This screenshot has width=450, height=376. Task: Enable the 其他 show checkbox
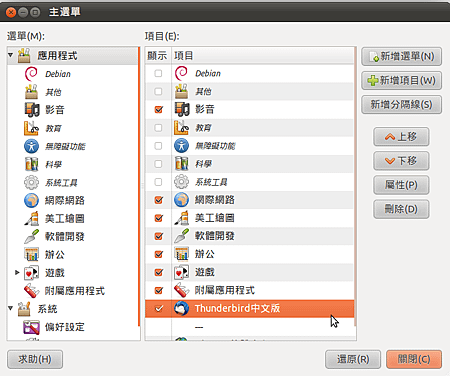coord(158,91)
